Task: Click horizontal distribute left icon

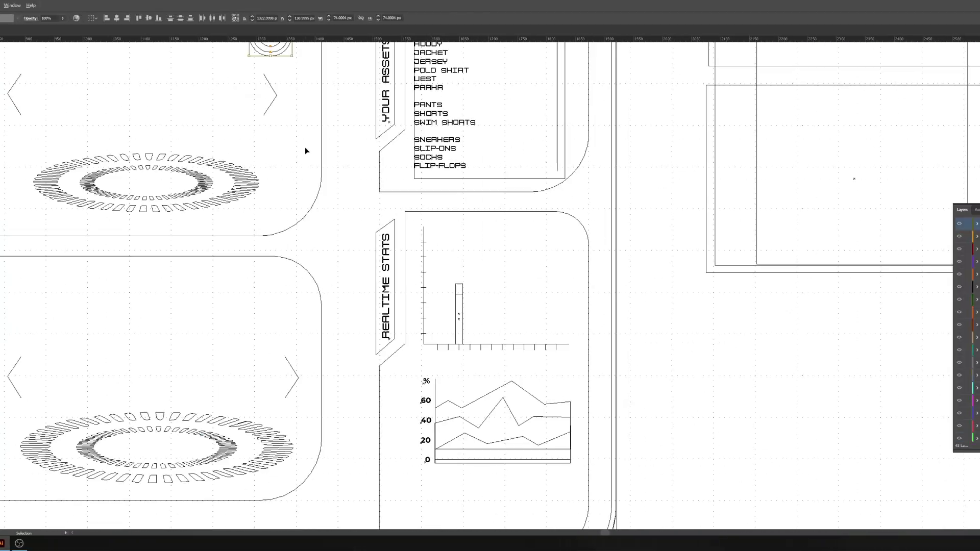Action: click(202, 18)
